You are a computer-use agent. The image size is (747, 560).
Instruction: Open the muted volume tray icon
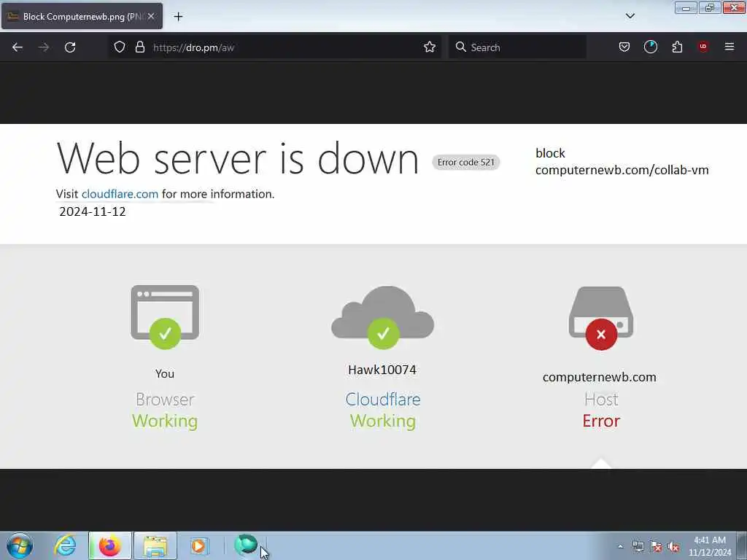673,547
